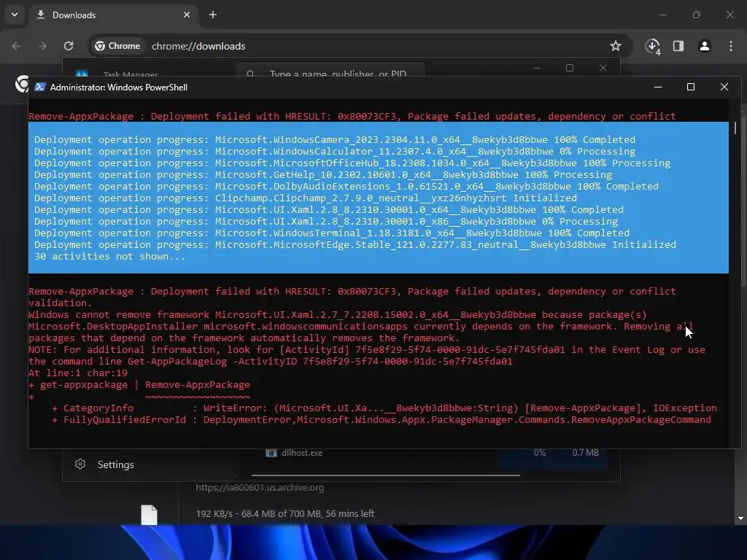This screenshot has width=747, height=560.
Task: Click the 0.7 MB memory cell
Action: [585, 453]
